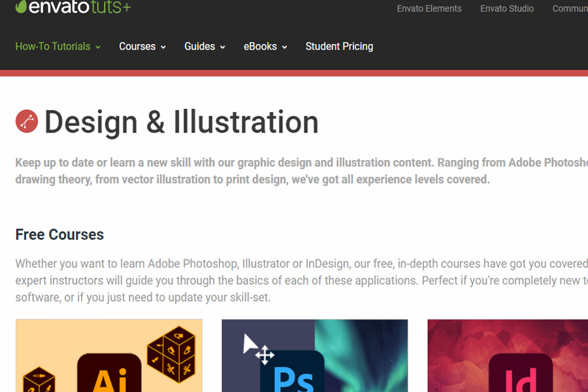This screenshot has height=392, width=588.
Task: Expand the Guides menu chevron
Action: (x=222, y=47)
